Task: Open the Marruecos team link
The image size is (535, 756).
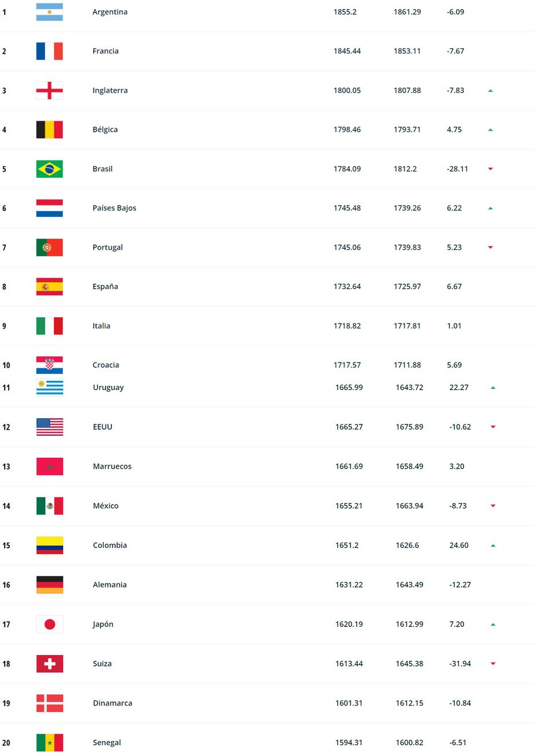Action: pyautogui.click(x=112, y=466)
